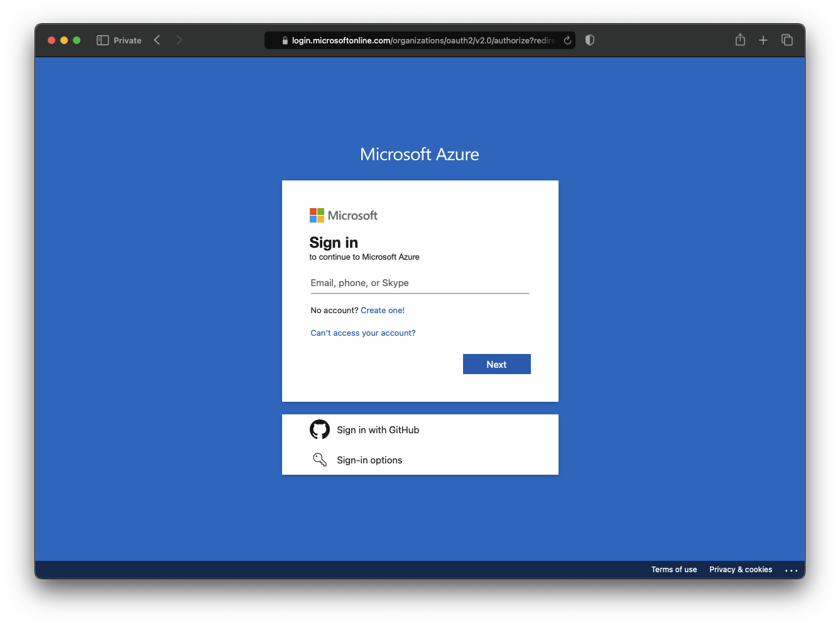Click the GitHub octocat logo
This screenshot has height=625, width=840.
(x=320, y=429)
